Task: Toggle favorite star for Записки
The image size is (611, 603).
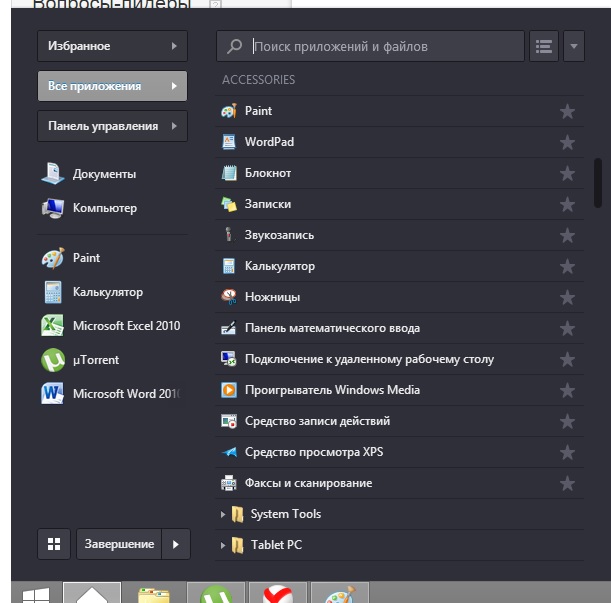Action: [x=567, y=205]
